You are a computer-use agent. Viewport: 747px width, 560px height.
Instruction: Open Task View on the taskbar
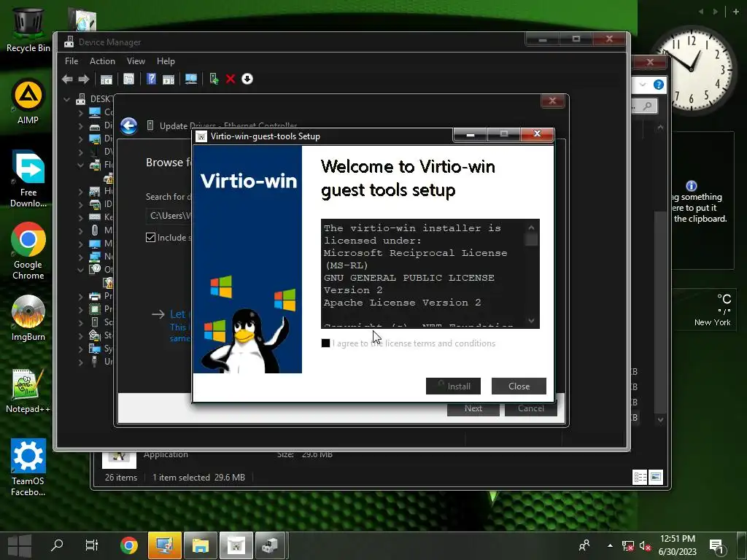[x=91, y=545]
